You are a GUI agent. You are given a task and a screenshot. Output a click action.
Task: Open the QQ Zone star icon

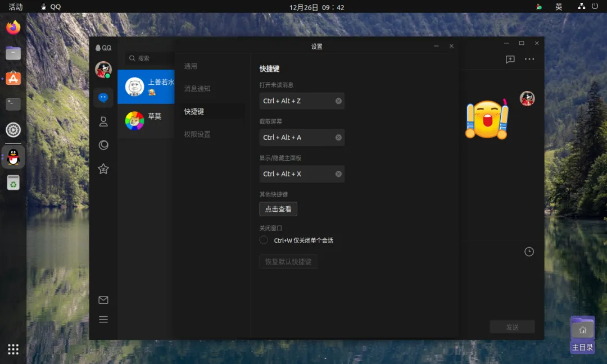coord(103,169)
